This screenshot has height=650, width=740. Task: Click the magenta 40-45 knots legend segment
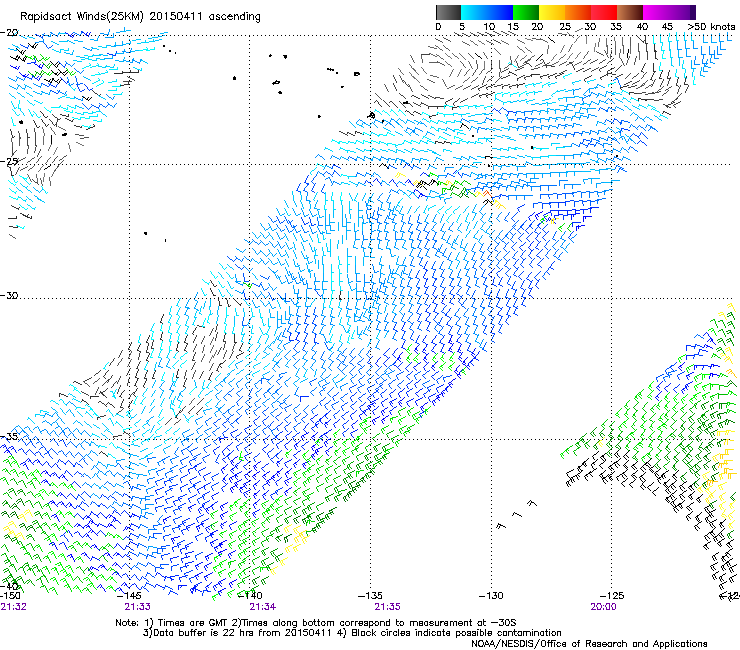point(656,12)
